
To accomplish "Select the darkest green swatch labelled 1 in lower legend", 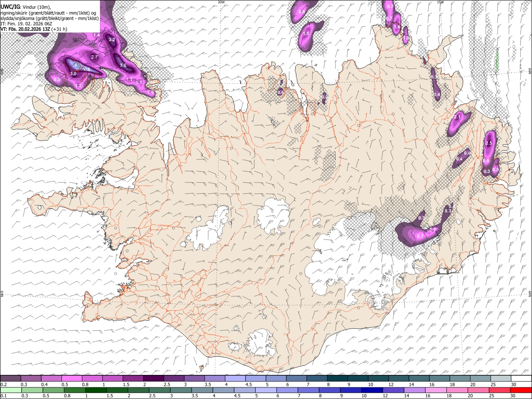I will point(96,390).
